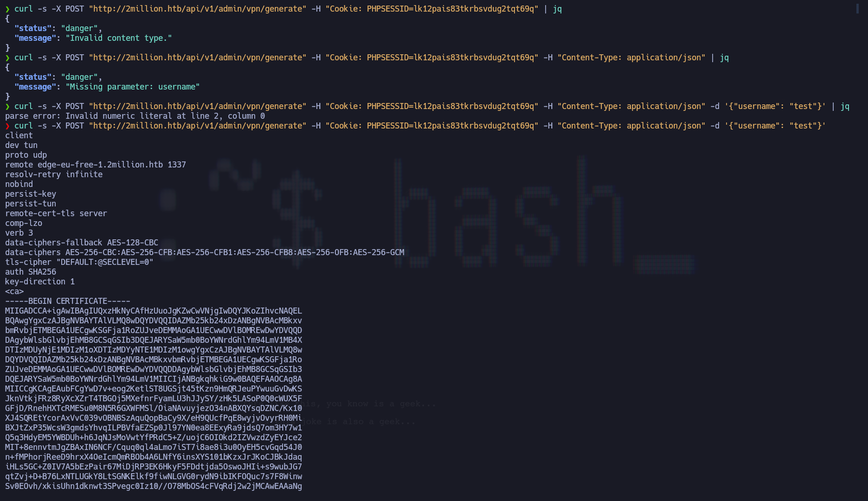This screenshot has width=868, height=501.
Task: Click the "proto udp" line
Action: pos(26,155)
